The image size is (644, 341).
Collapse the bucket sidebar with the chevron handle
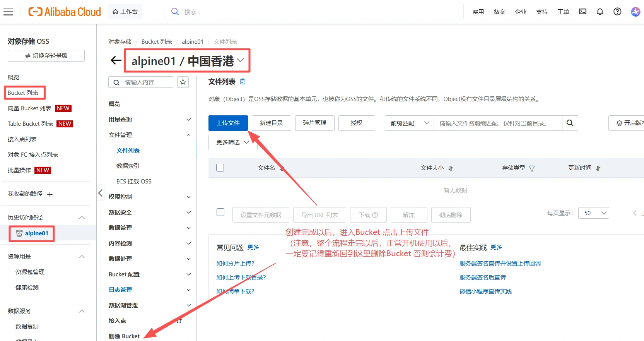click(x=100, y=193)
